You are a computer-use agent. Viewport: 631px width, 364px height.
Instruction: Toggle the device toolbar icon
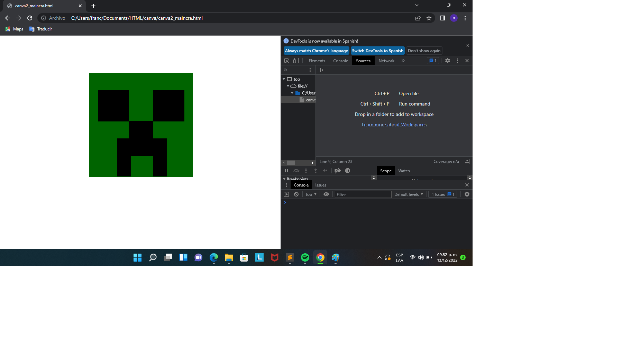tap(296, 61)
